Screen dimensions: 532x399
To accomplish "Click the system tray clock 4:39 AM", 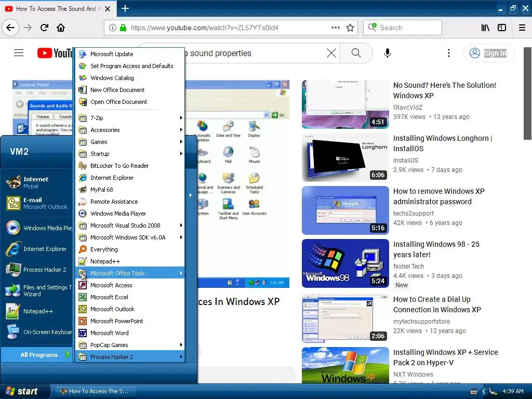I will pos(513,391).
